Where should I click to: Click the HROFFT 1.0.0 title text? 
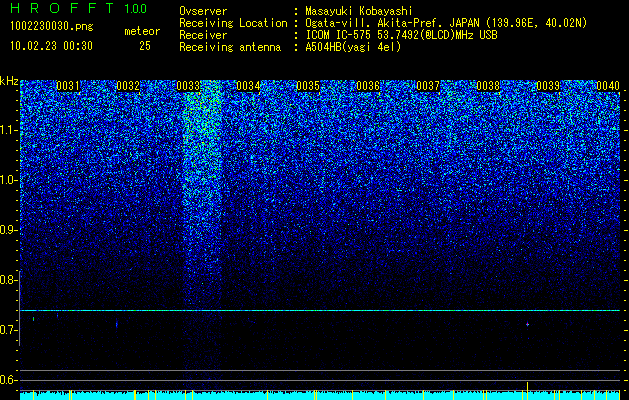pyautogui.click(x=78, y=8)
